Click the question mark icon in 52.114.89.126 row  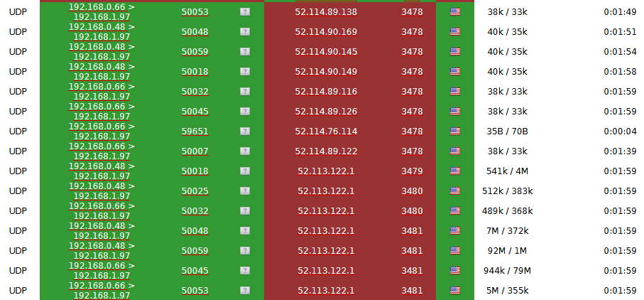(x=245, y=112)
